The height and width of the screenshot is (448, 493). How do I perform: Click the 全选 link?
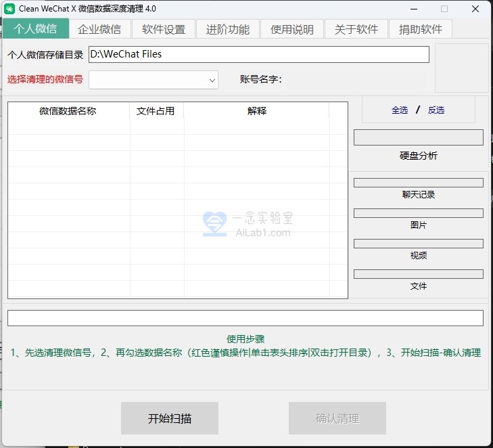click(400, 110)
